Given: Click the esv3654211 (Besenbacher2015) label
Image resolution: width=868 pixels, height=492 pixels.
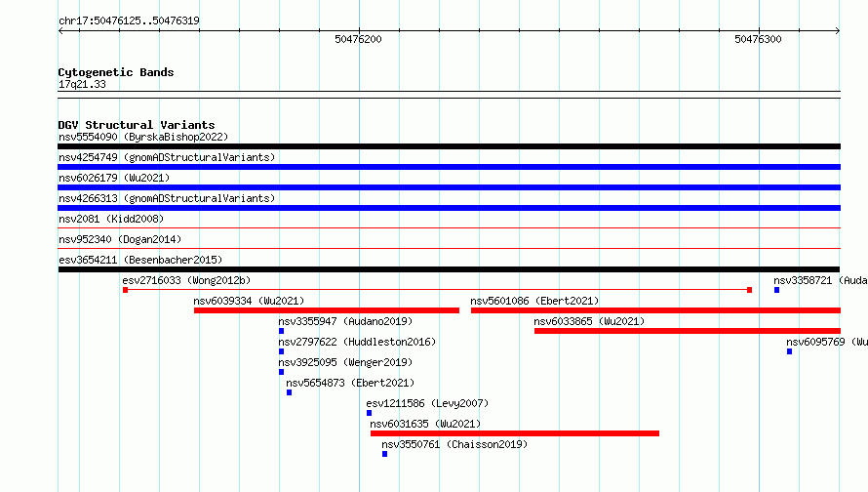Looking at the screenshot, I should click(x=140, y=260).
